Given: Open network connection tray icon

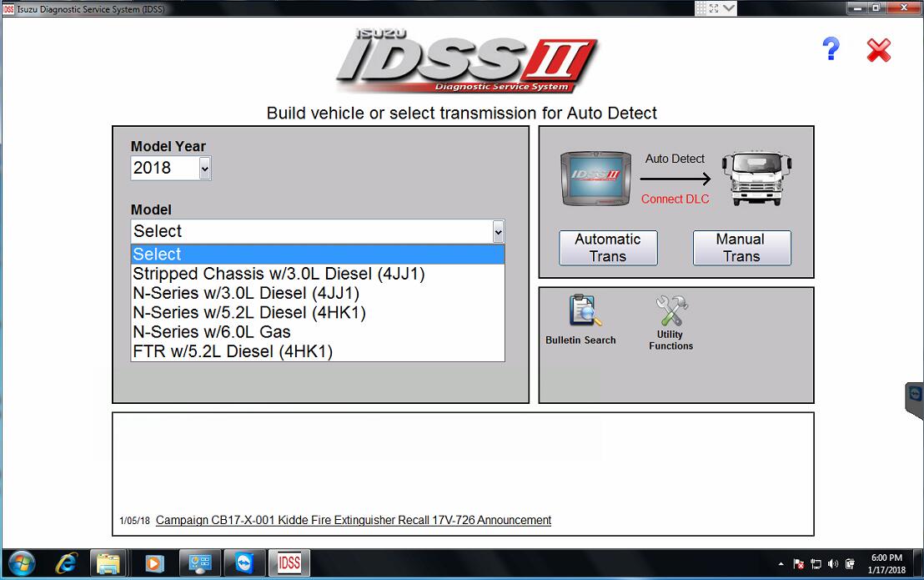Looking at the screenshot, I should (816, 564).
